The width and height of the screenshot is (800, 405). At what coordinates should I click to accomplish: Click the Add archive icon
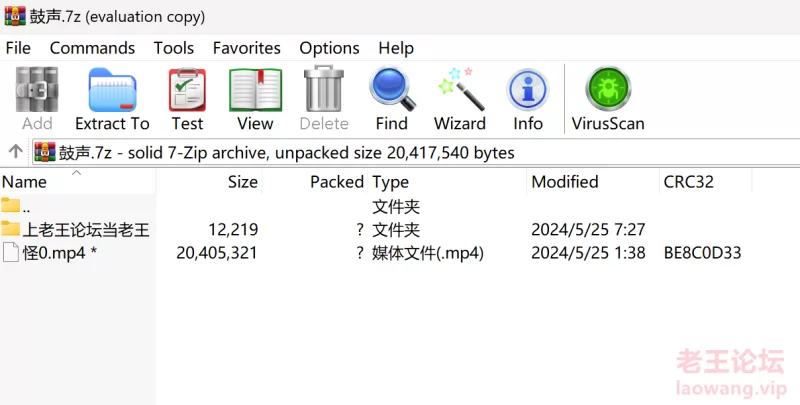37,99
